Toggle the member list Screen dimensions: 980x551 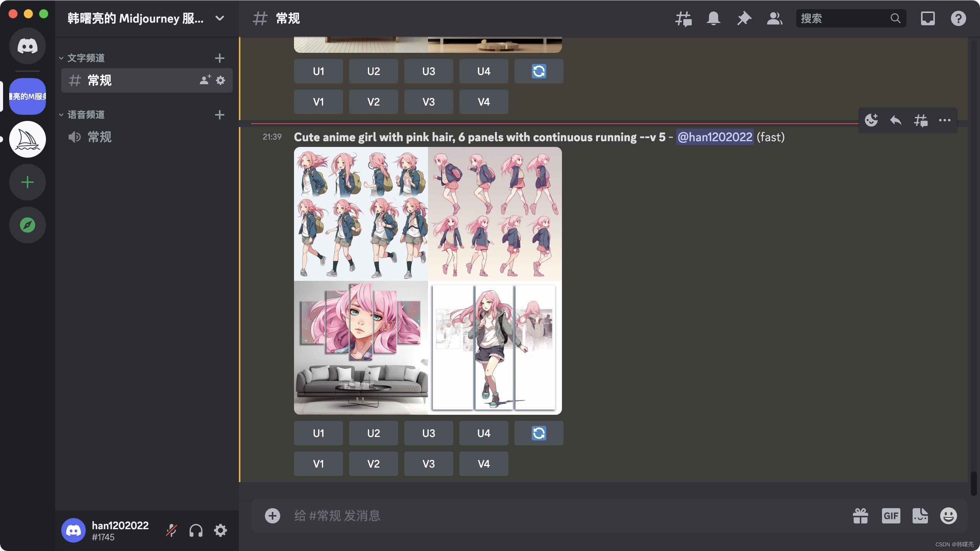pyautogui.click(x=774, y=18)
